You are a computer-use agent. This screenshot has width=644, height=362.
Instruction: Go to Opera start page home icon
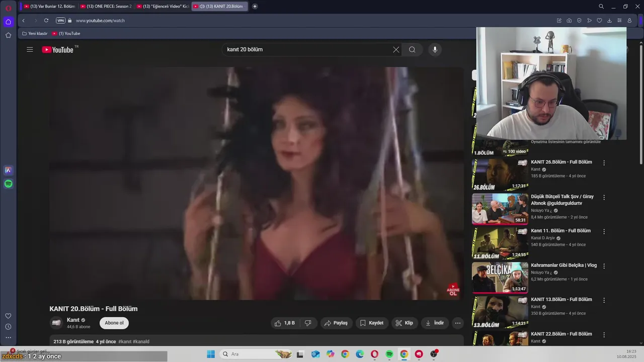(8, 22)
